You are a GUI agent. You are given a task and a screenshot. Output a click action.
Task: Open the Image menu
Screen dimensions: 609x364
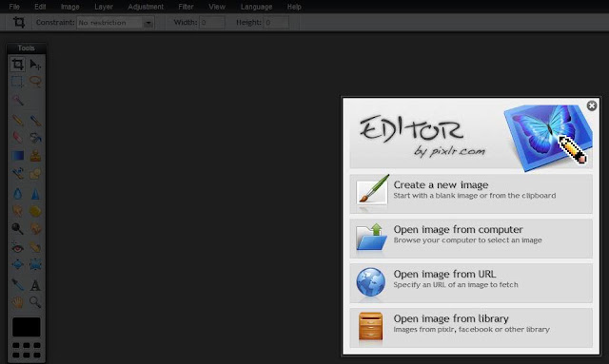(x=69, y=7)
